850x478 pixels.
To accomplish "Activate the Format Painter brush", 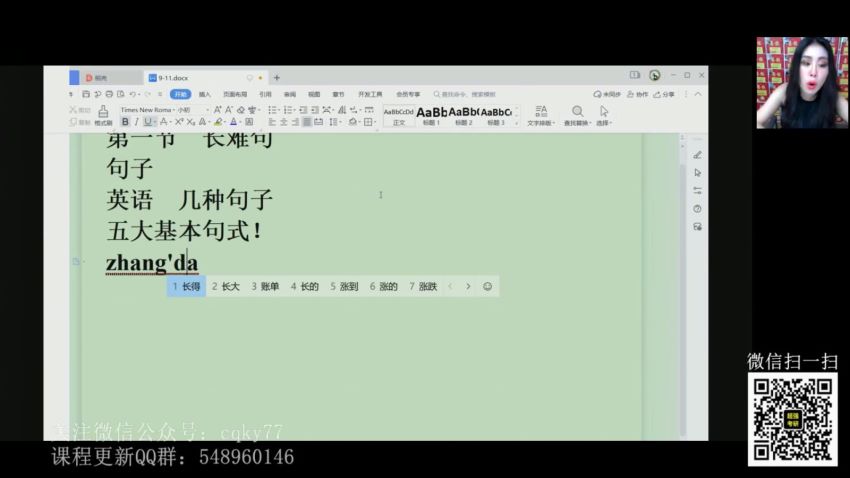I will [103, 115].
